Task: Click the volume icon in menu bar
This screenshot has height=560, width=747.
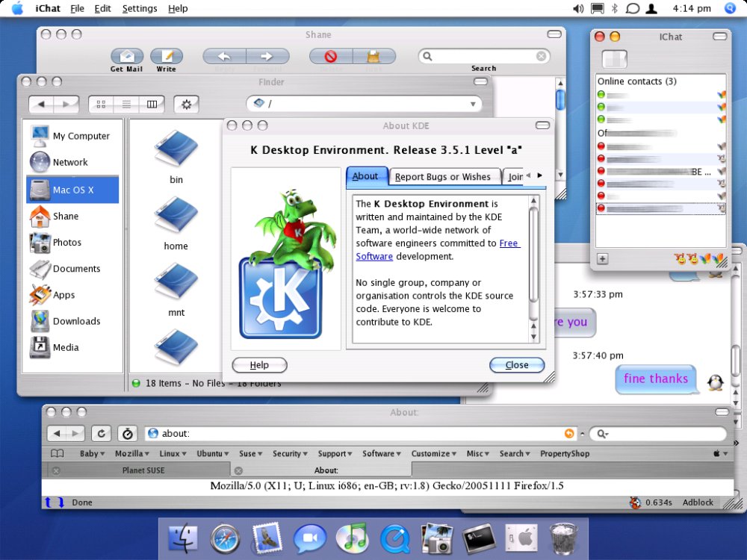Action: point(578,8)
